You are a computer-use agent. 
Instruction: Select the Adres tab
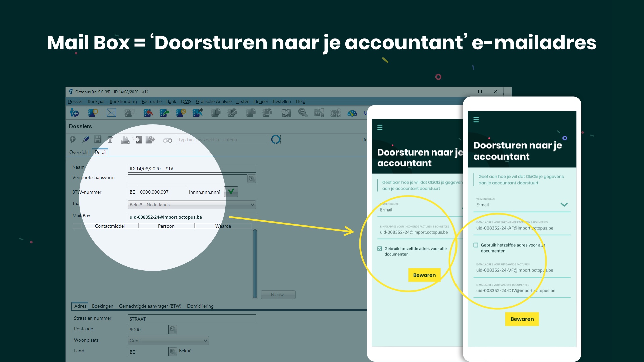[x=80, y=306]
